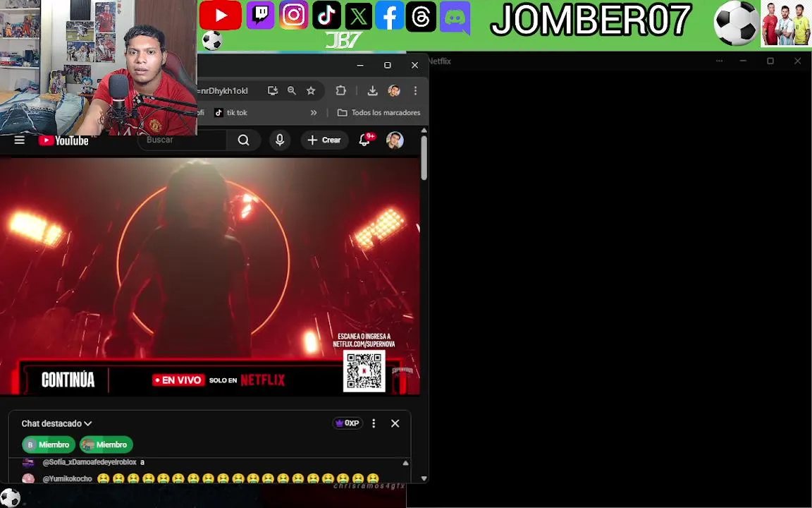Open Chrome three-dot menu
Image resolution: width=812 pixels, height=508 pixels.
415,91
